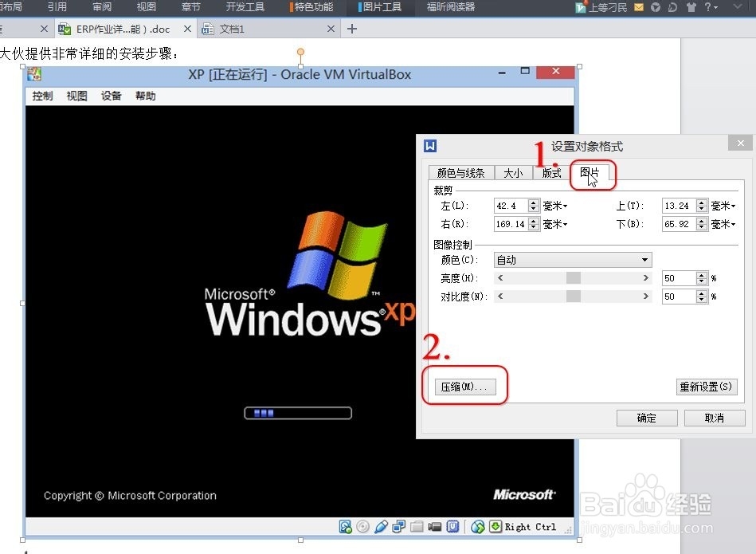
Task: Open the 开发工具 ribbon tab
Action: 245,7
